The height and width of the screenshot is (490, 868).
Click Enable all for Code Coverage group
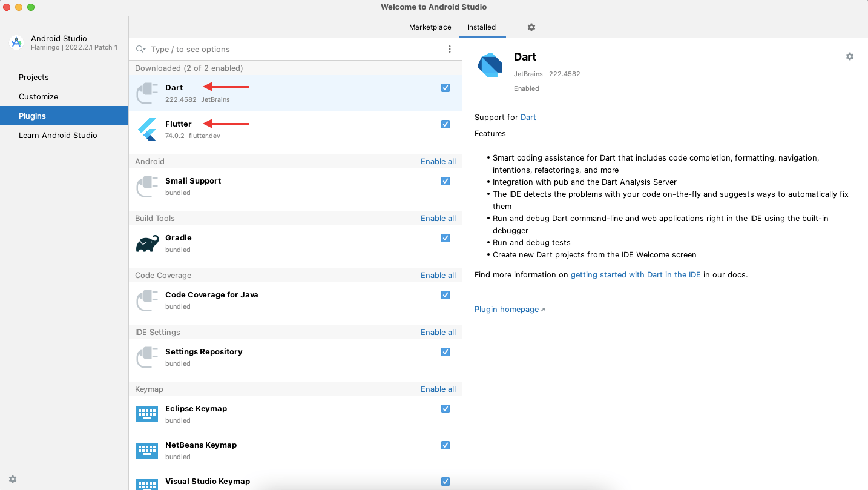click(438, 275)
